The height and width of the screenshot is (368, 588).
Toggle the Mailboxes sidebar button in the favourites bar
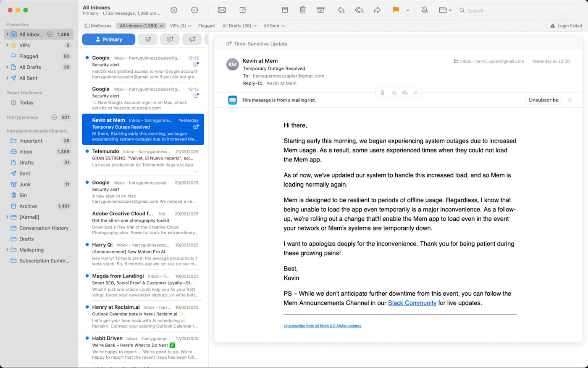coord(98,26)
